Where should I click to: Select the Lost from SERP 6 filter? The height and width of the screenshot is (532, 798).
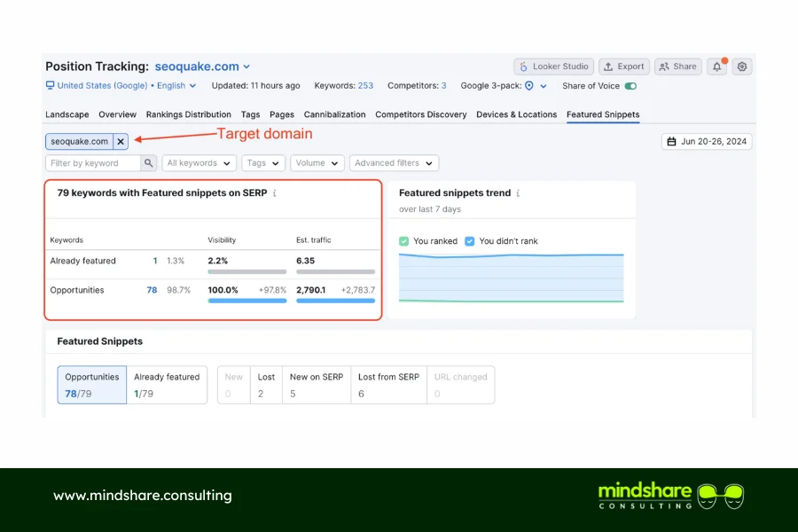pyautogui.click(x=389, y=385)
